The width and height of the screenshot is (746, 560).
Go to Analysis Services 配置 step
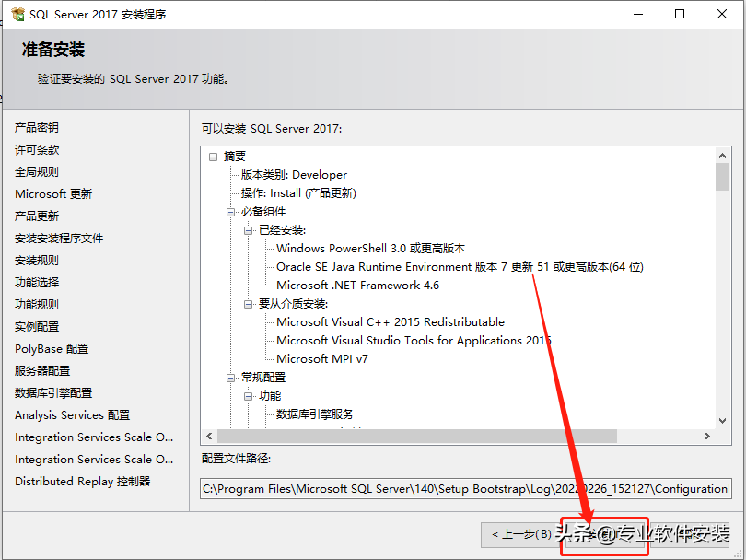[73, 414]
